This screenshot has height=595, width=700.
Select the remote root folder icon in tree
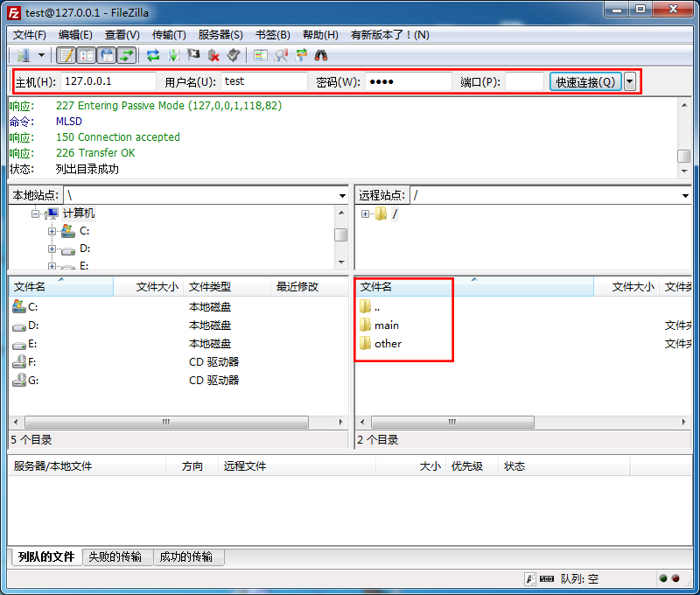pyautogui.click(x=381, y=213)
